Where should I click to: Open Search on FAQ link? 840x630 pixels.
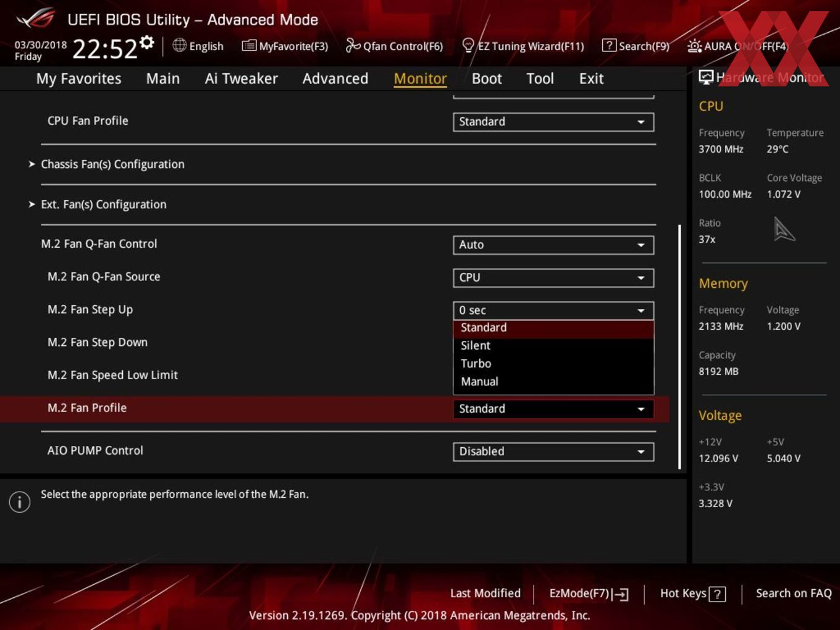[x=794, y=594]
